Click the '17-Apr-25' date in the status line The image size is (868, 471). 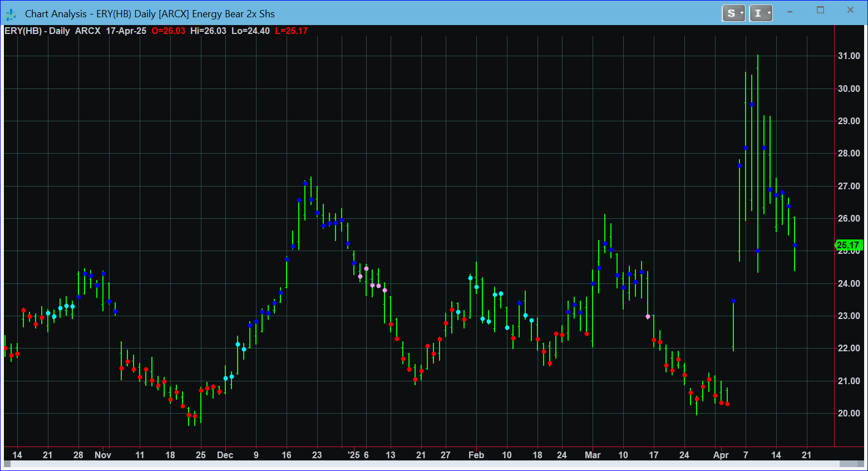click(x=126, y=31)
